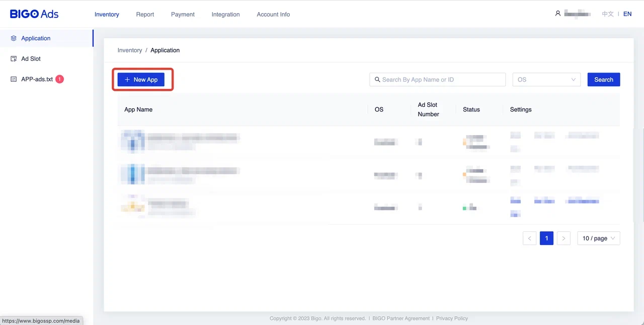Click the APP-ads.txt sidebar icon
The image size is (644, 325).
pyautogui.click(x=14, y=80)
